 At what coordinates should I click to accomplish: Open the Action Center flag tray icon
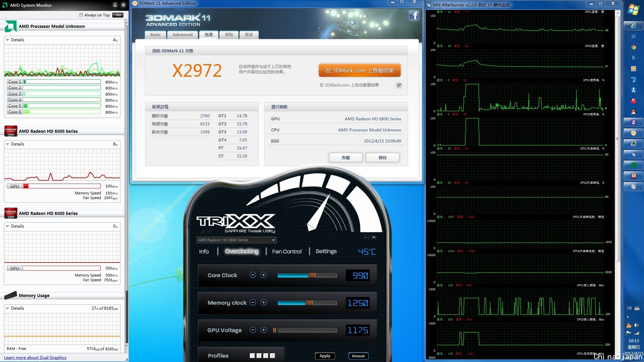point(629,333)
